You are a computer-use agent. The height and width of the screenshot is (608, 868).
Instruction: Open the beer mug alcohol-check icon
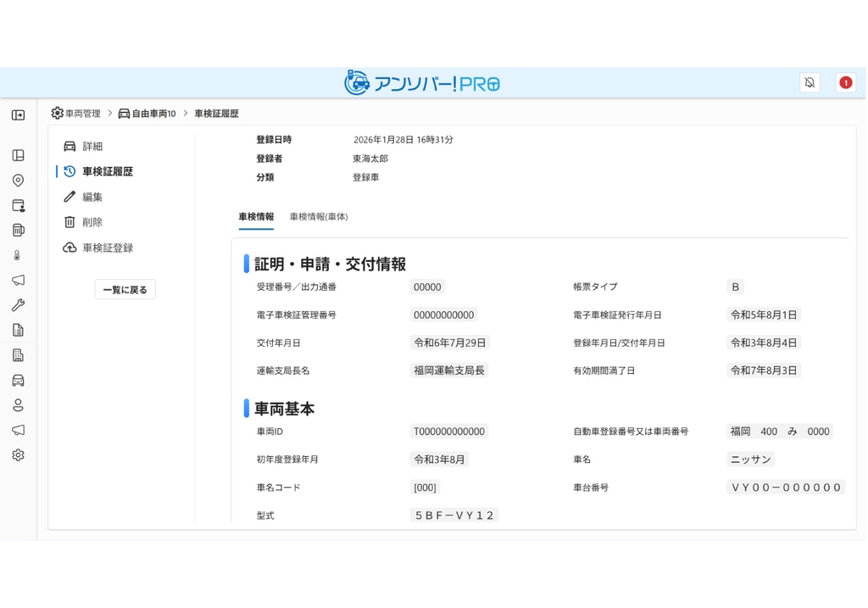point(19,231)
